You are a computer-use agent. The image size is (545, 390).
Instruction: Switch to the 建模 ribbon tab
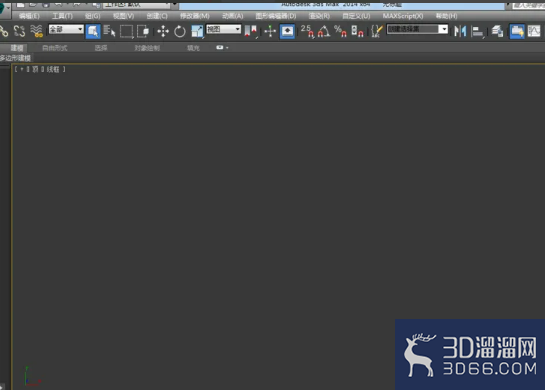[17, 48]
